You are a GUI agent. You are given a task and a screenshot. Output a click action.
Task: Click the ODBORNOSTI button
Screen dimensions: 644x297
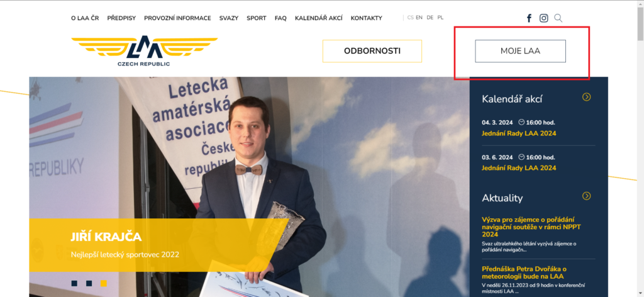(372, 51)
